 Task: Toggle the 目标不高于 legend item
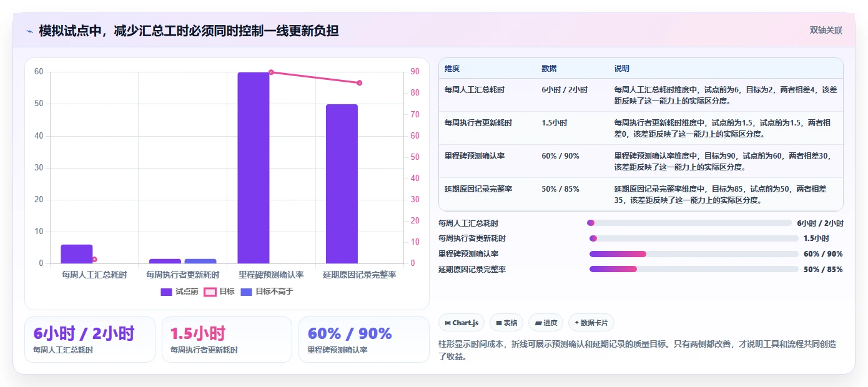click(x=267, y=291)
